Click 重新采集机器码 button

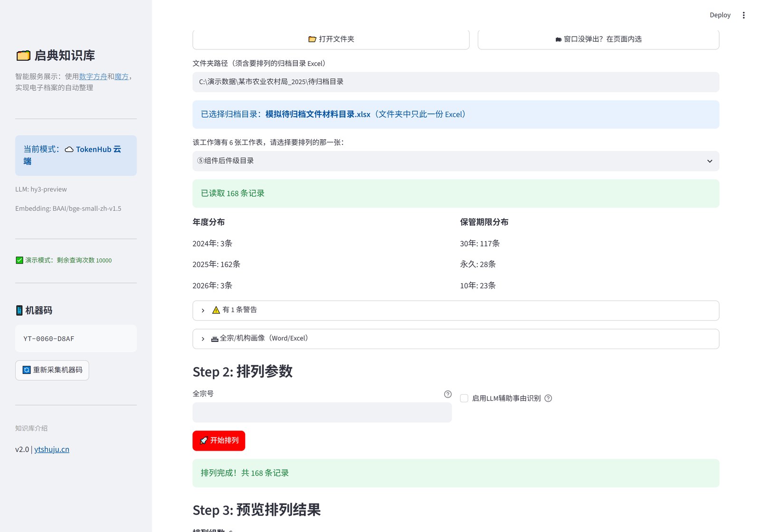coord(52,370)
